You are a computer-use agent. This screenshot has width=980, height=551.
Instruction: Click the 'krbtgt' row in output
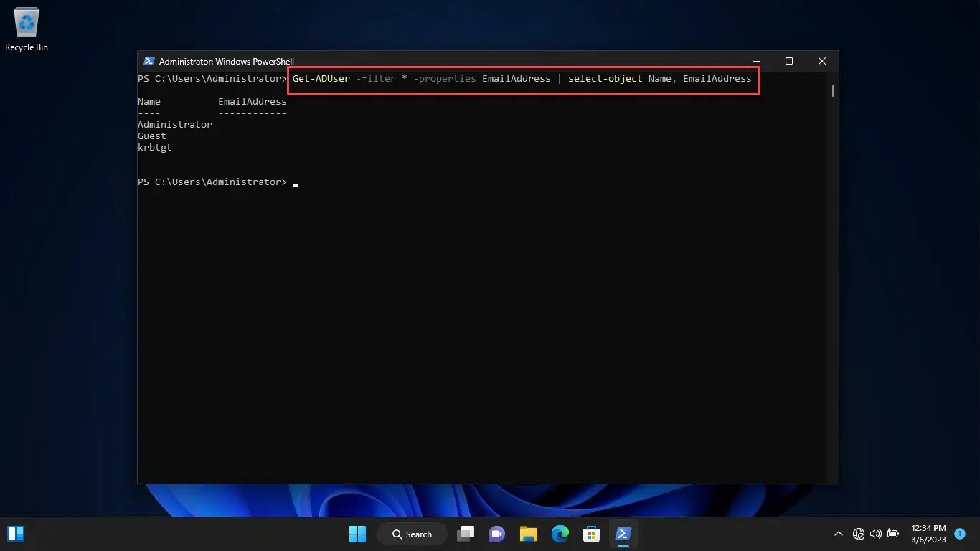click(x=155, y=148)
